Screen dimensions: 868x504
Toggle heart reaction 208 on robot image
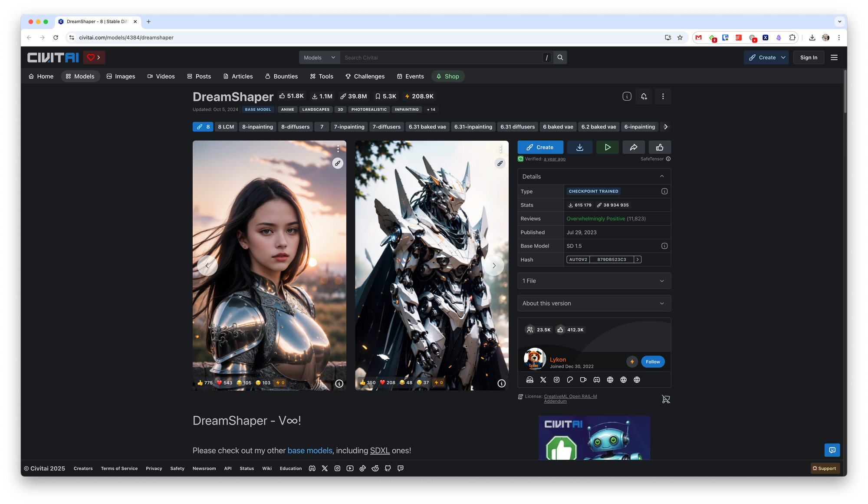point(387,383)
